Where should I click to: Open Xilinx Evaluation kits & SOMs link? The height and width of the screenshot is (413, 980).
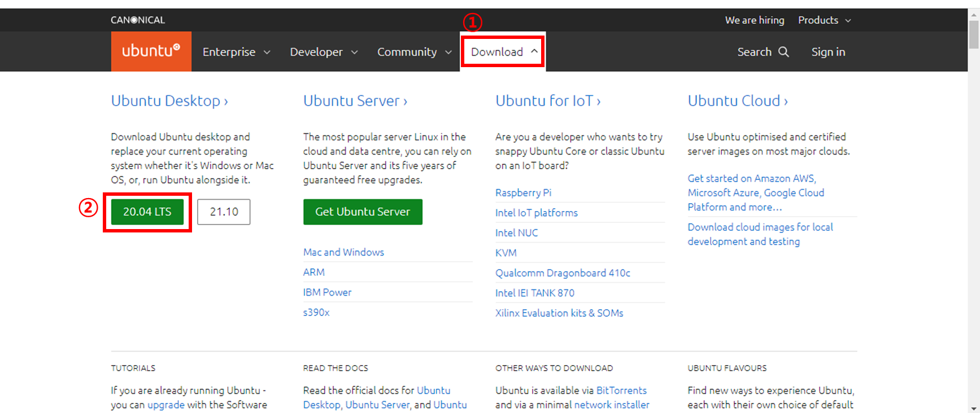pyautogui.click(x=559, y=313)
